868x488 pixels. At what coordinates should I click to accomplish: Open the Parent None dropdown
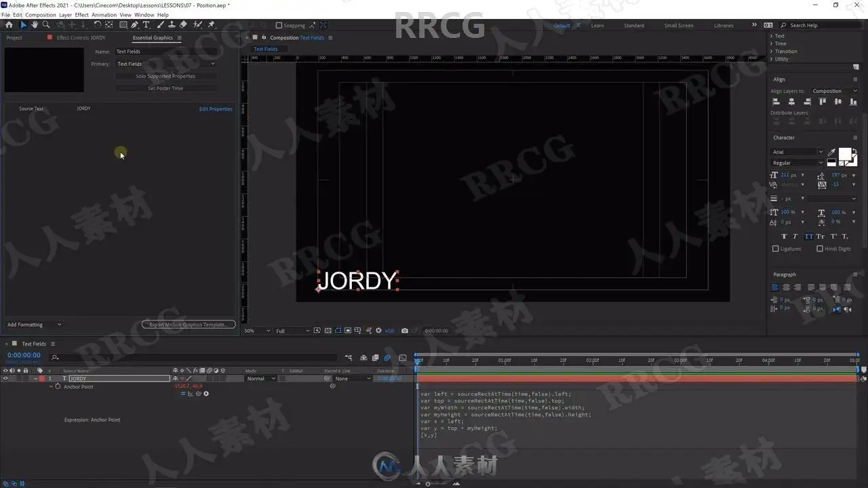[x=353, y=378]
